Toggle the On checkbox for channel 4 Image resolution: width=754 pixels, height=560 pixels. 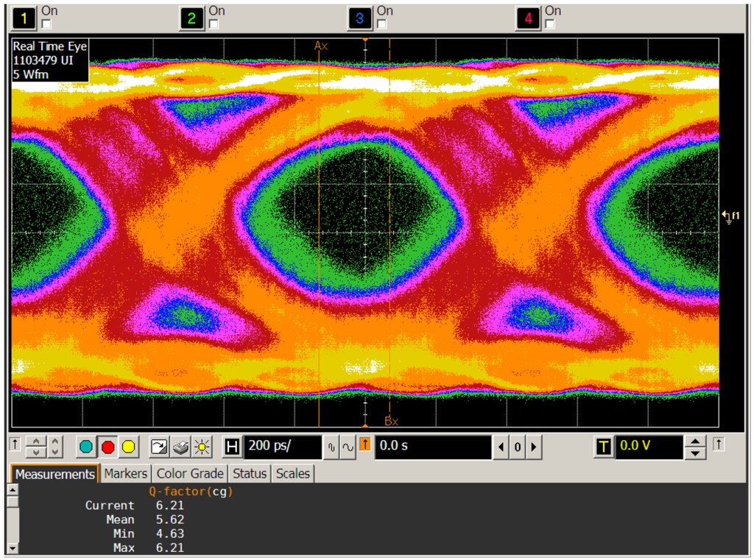(549, 24)
